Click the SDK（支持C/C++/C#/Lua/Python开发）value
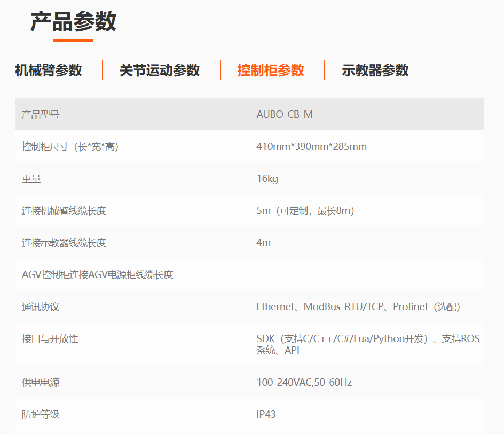Viewport: 504px width, 435px height. click(x=368, y=344)
